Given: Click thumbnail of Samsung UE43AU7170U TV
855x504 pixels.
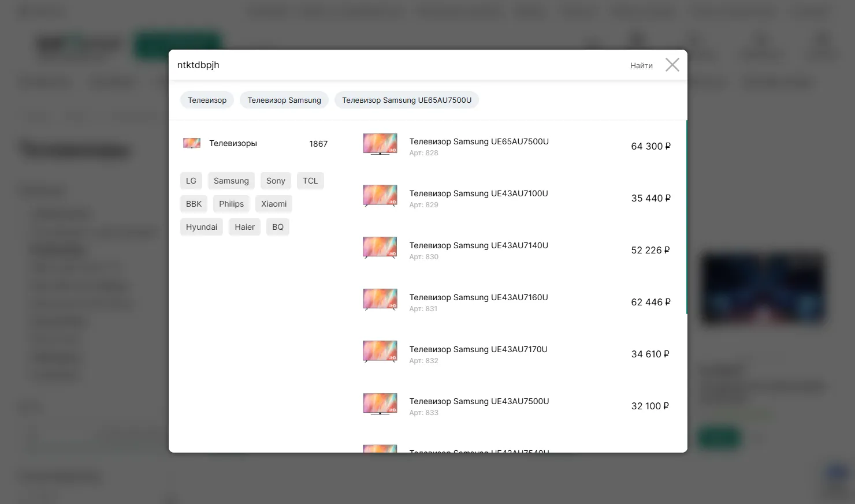Looking at the screenshot, I should (380, 352).
